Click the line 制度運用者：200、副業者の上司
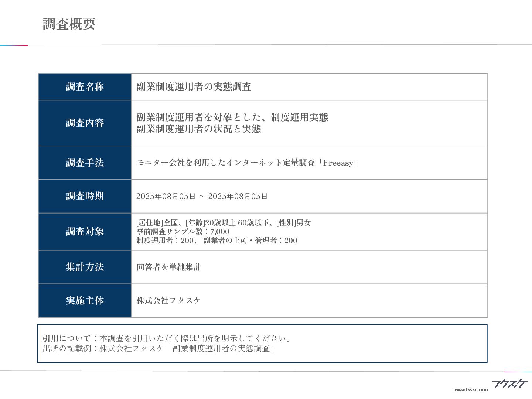Screen dimensions: 532x399 [x=217, y=241]
